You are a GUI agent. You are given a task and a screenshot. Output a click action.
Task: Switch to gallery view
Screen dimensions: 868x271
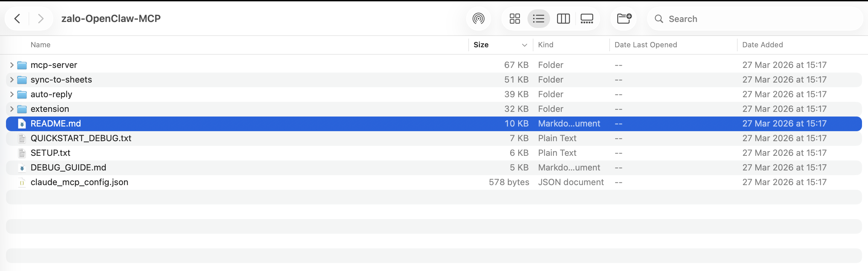[587, 19]
